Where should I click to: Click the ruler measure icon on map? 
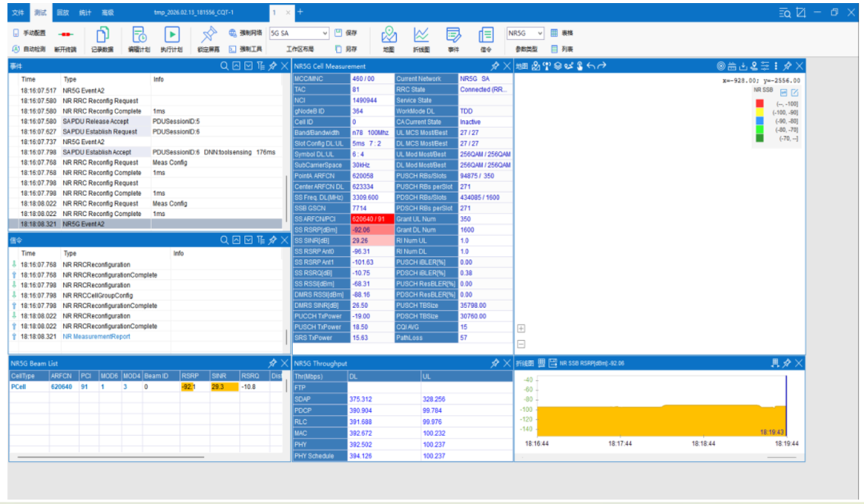(732, 66)
